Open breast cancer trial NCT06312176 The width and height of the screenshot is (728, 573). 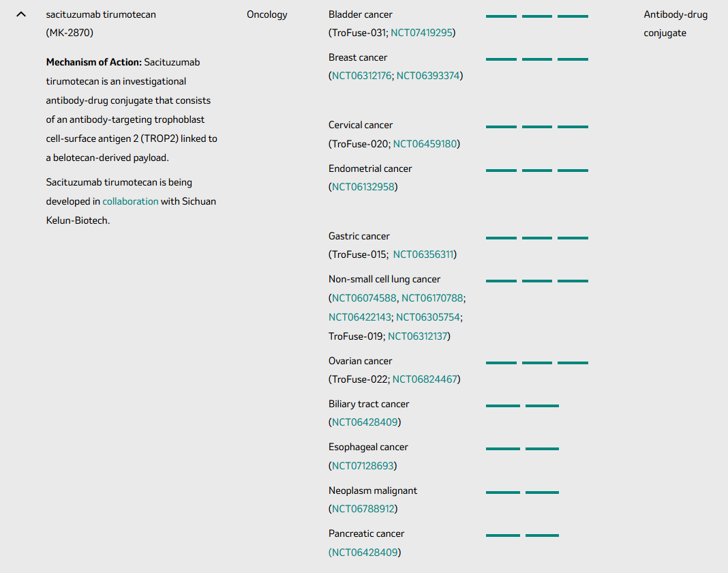tap(362, 76)
